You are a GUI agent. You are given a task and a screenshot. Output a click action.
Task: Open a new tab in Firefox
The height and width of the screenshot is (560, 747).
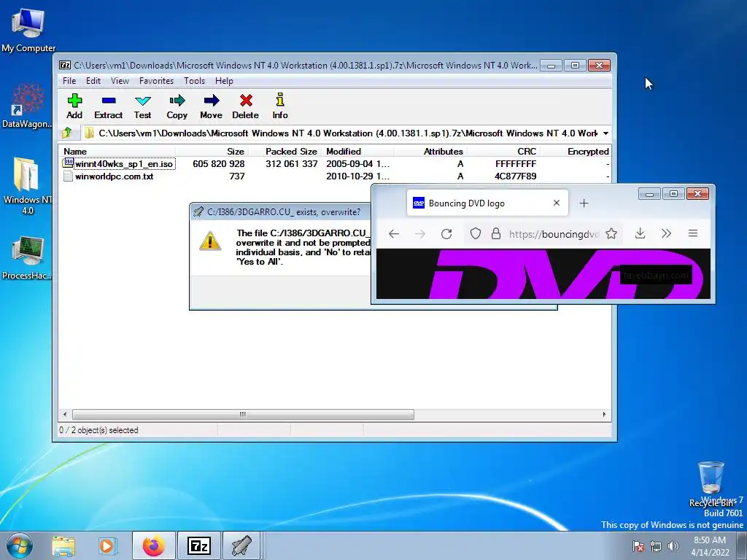pyautogui.click(x=584, y=203)
